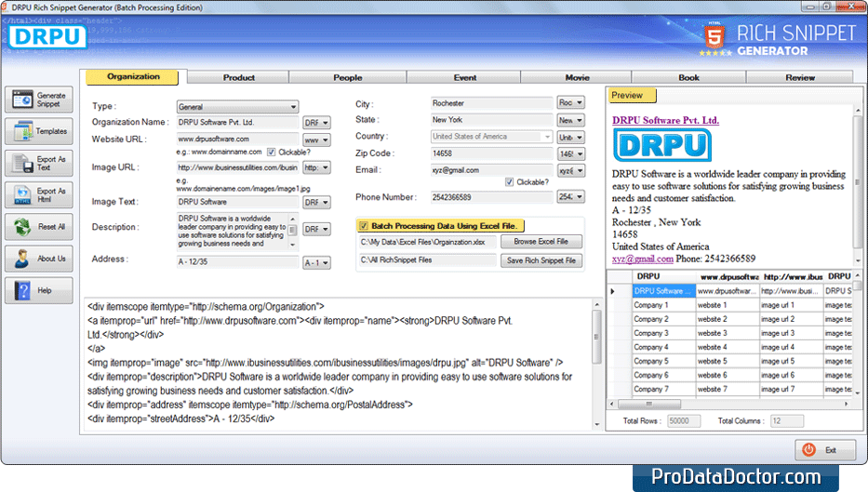Open column dropdown beside Email field
The width and height of the screenshot is (868, 492).
[x=570, y=170]
